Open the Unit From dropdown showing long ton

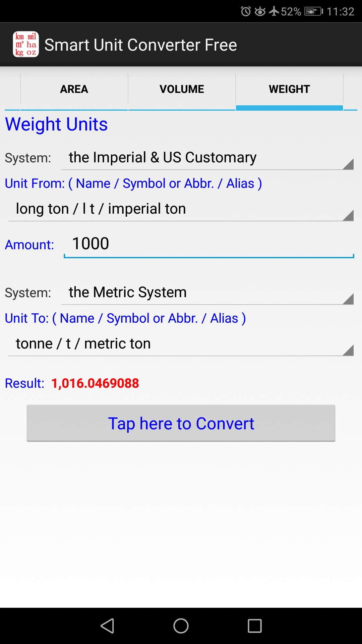[x=181, y=209]
